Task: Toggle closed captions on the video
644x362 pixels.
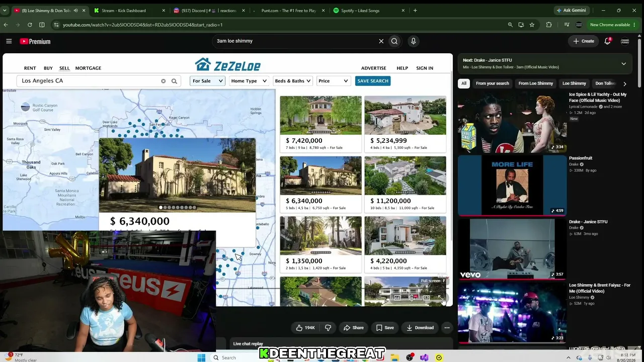Action: (397, 298)
